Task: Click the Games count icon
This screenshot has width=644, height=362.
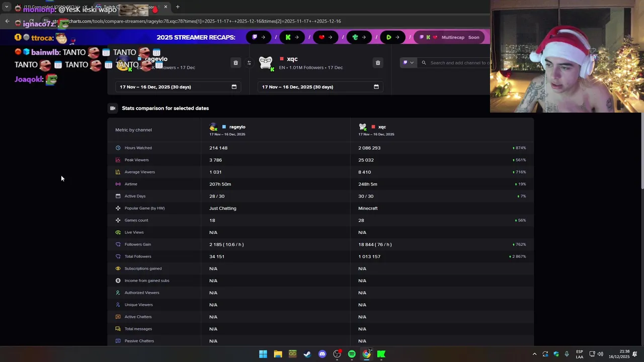Action: coord(118,220)
